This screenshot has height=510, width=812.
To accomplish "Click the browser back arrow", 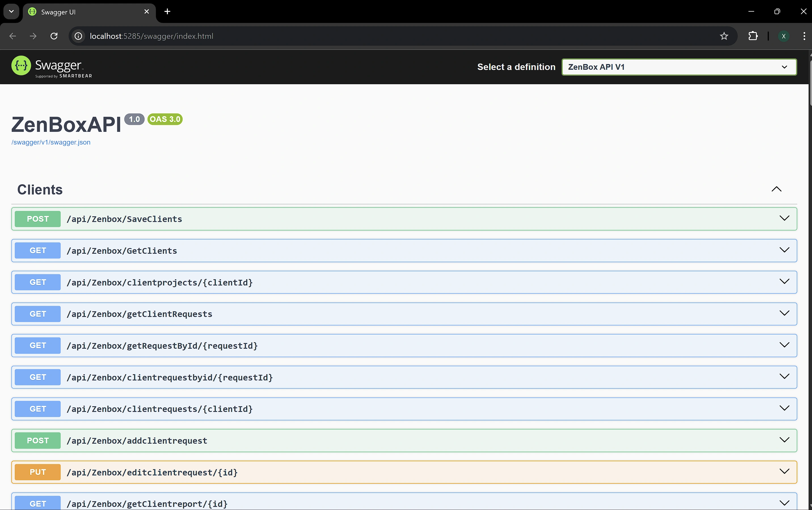I will (x=13, y=36).
